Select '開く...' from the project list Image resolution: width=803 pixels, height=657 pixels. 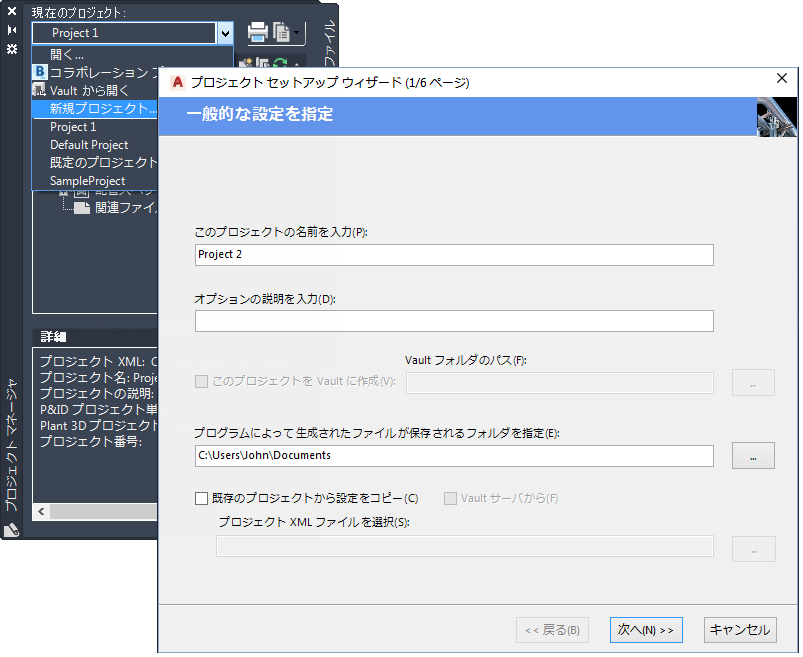67,54
